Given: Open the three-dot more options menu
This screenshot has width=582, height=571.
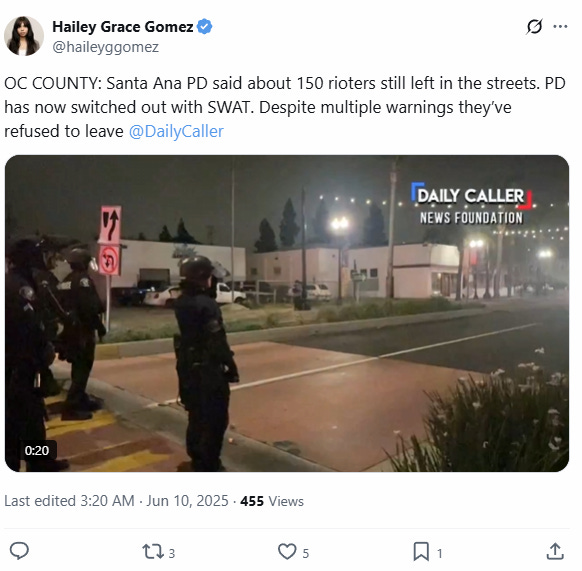Looking at the screenshot, I should coord(560,27).
